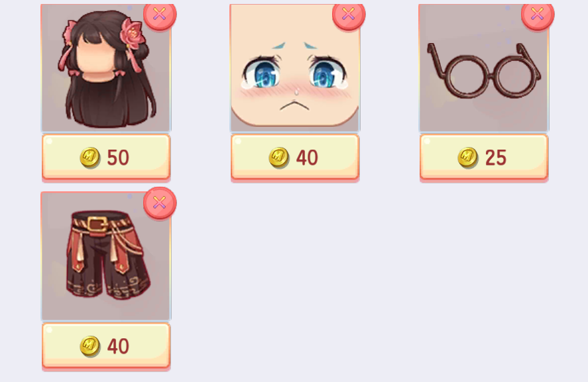Remove the red and black pants item

pyautogui.click(x=160, y=203)
